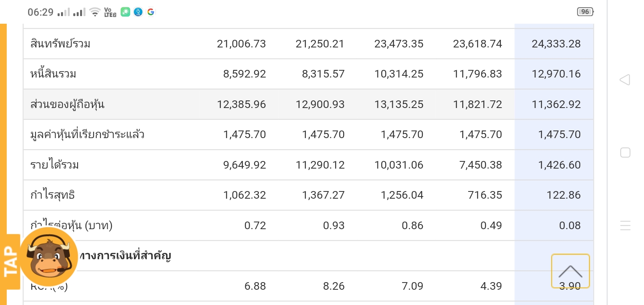Tap the bull mascot chat icon
This screenshot has width=644, height=305.
click(49, 257)
